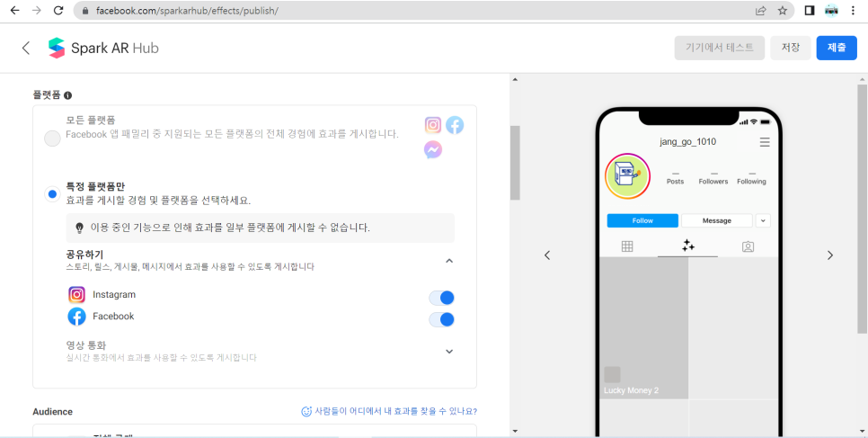Image resolution: width=868 pixels, height=438 pixels.
Task: Open 사람들이 어디에서 내 효과를 찾을 수 있나요? link
Action: (x=395, y=411)
